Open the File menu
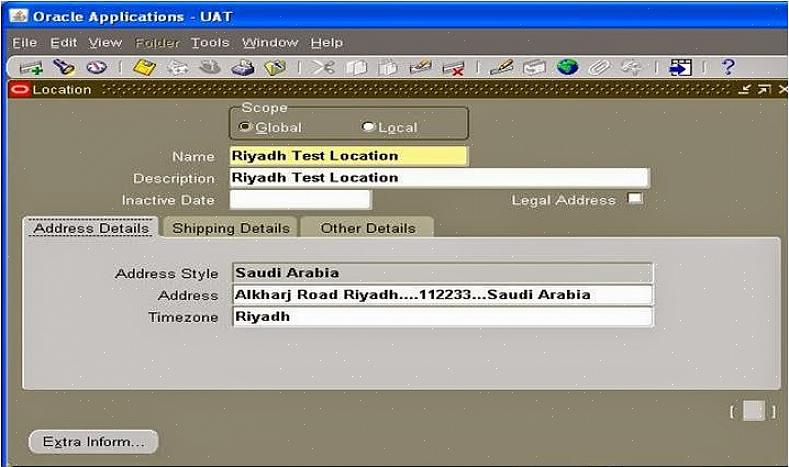Viewport: 789px width, 467px height. coord(25,43)
